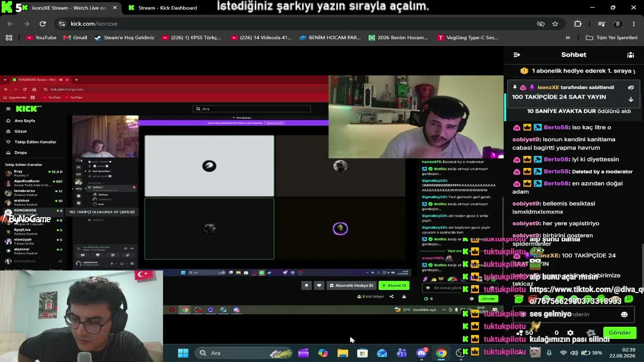Show more bookmarks with the overflow chevron
Image resolution: width=644 pixels, height=362 pixels.
coord(568,38)
